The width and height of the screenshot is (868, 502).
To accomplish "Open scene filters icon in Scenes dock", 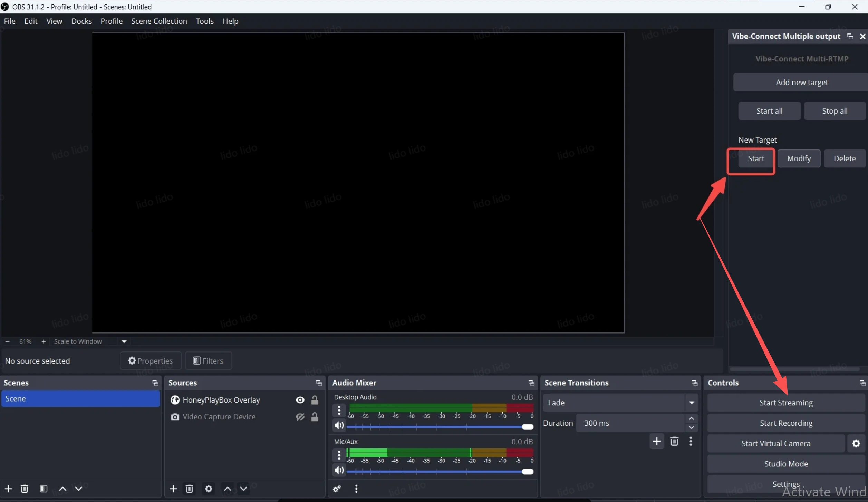I will tap(44, 489).
